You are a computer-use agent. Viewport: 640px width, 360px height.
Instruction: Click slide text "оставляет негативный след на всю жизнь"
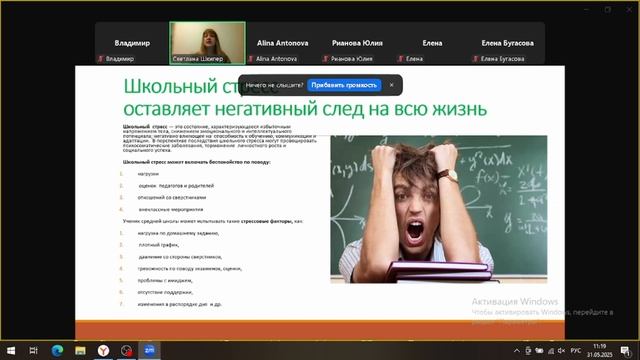pos(305,109)
